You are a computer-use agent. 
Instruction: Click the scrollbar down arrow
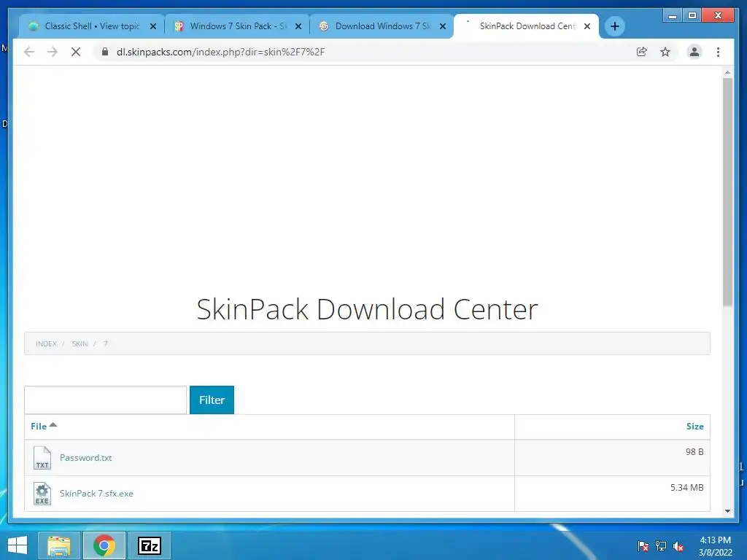727,511
